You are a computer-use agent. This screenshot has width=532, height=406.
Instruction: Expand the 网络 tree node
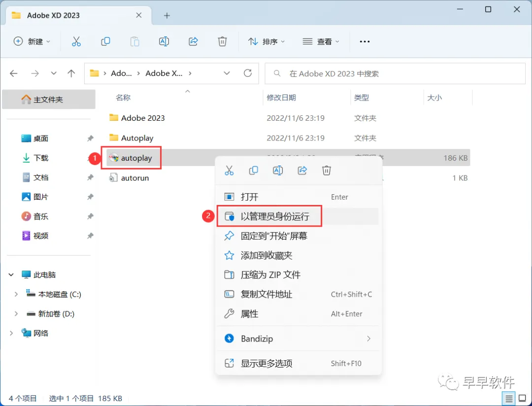[11, 333]
